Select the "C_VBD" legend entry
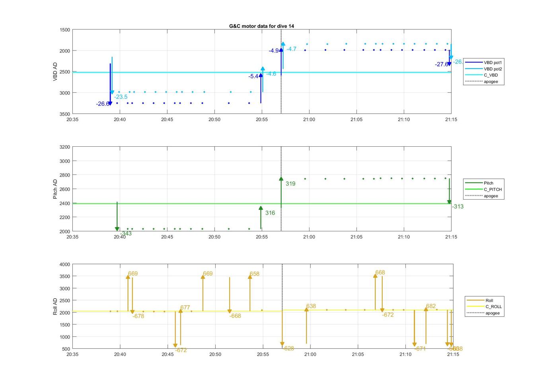 pos(483,75)
